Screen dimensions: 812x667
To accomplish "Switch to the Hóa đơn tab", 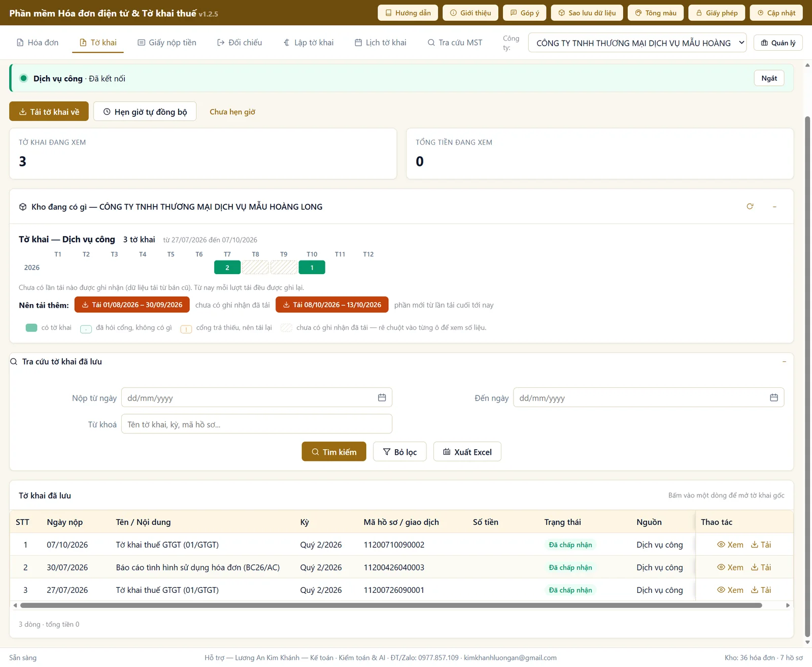I will [x=38, y=43].
